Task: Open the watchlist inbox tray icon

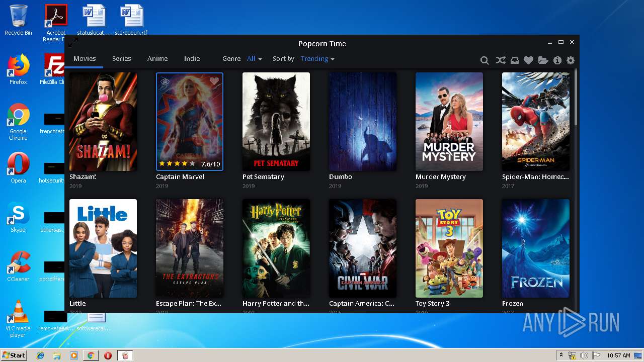Action: coord(514,60)
